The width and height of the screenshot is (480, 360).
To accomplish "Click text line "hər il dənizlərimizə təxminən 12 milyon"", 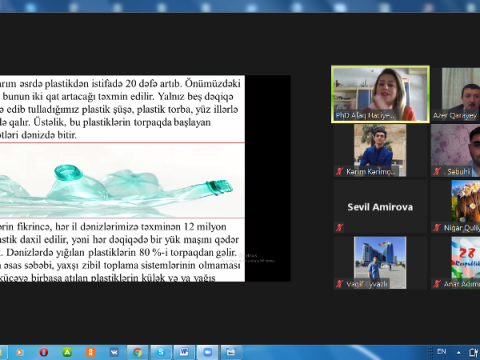I will (x=141, y=227).
